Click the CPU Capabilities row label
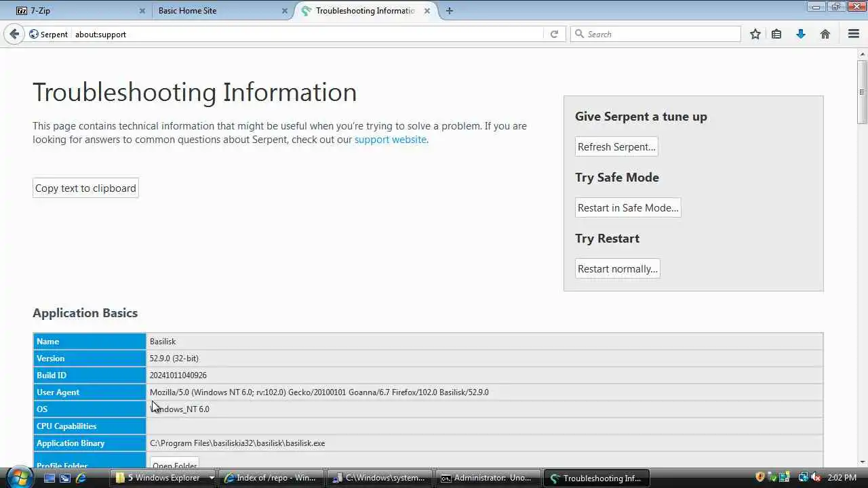Screen dimensions: 868x488 (x=66, y=426)
